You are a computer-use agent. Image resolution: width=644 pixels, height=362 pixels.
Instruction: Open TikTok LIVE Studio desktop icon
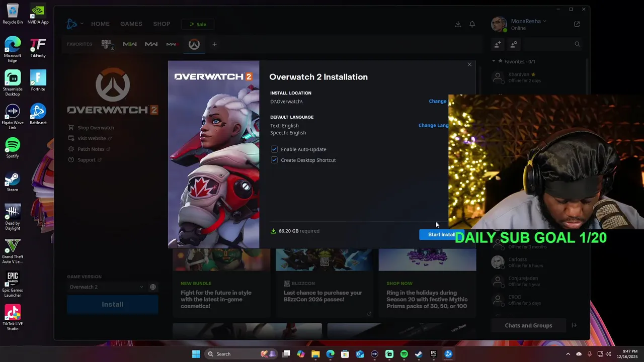pyautogui.click(x=13, y=318)
